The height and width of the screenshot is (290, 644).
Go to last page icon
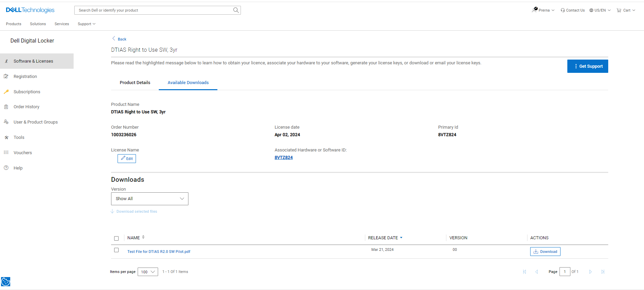(x=603, y=272)
